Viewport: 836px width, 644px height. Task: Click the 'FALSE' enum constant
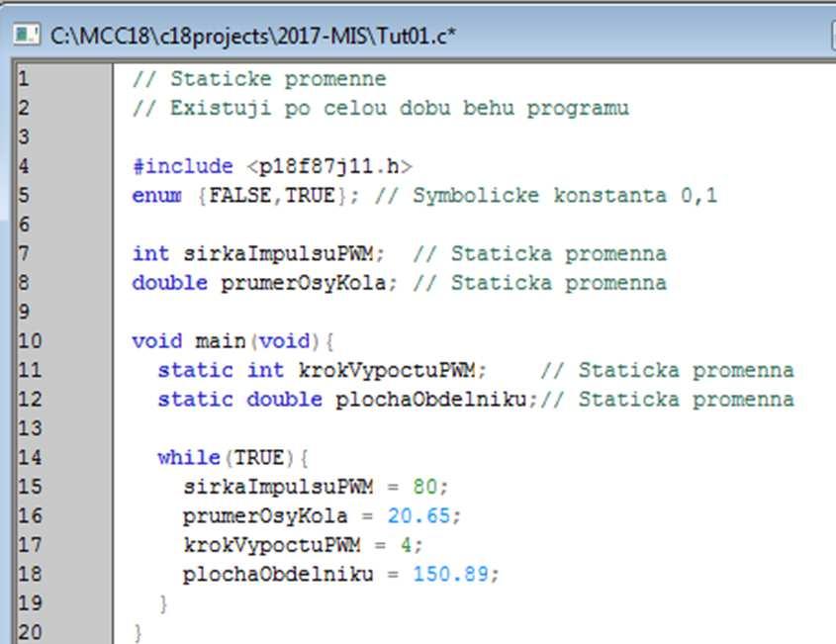tap(240, 196)
